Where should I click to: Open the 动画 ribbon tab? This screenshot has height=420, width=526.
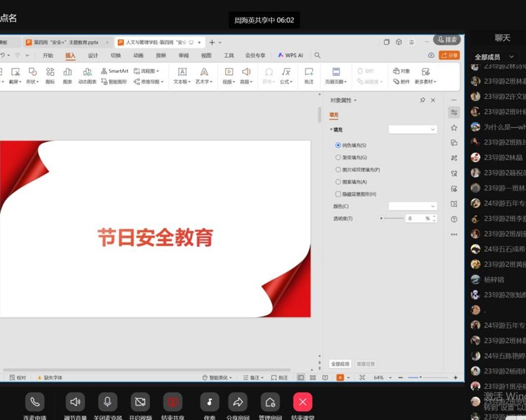(x=138, y=55)
